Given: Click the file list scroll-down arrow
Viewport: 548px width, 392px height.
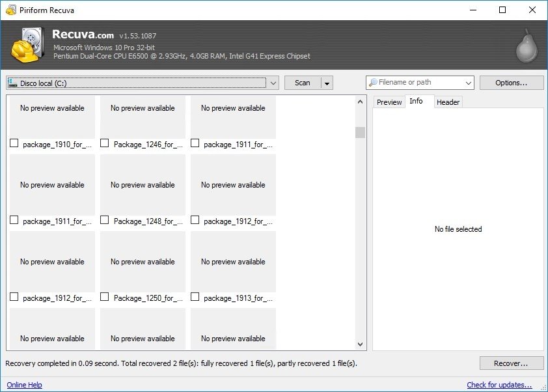Looking at the screenshot, I should 360,344.
